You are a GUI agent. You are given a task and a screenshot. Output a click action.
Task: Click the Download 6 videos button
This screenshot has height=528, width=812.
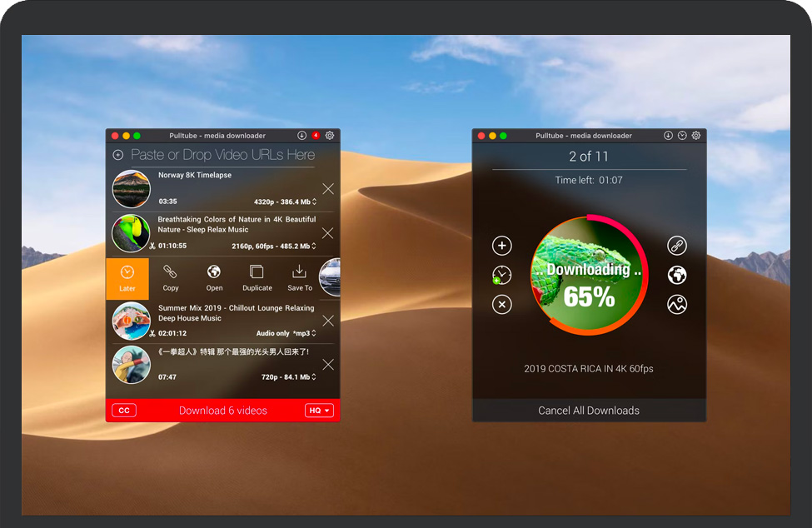[x=222, y=411]
